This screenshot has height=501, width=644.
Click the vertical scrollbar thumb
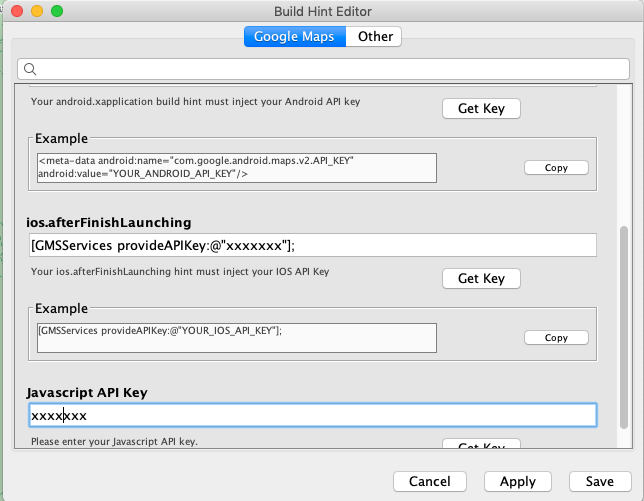pos(626,330)
